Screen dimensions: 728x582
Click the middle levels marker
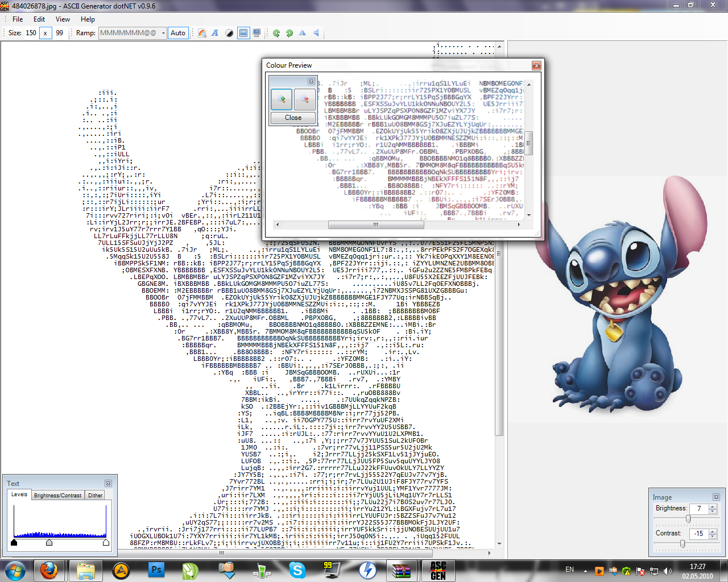(49, 542)
